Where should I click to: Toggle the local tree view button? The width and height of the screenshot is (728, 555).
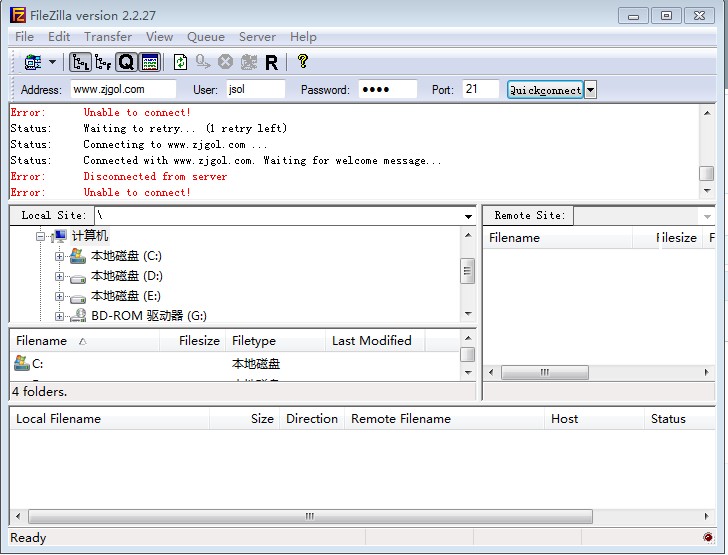[x=81, y=62]
